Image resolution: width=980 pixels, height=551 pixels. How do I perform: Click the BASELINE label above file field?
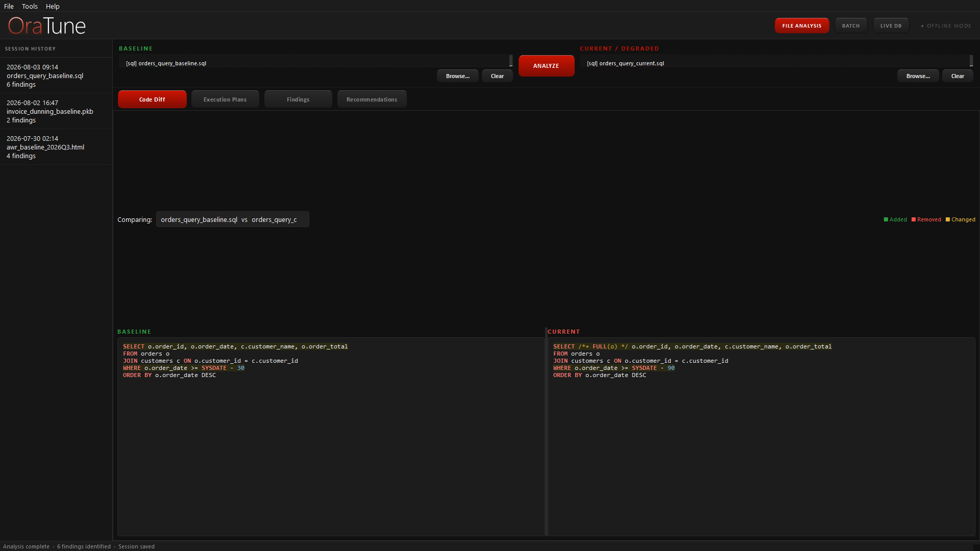(136, 48)
